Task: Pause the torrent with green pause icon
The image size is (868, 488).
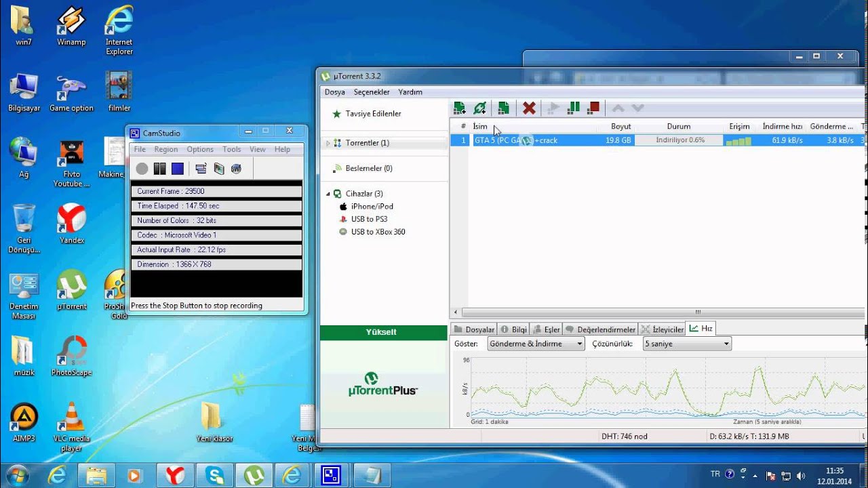Action: tap(574, 108)
